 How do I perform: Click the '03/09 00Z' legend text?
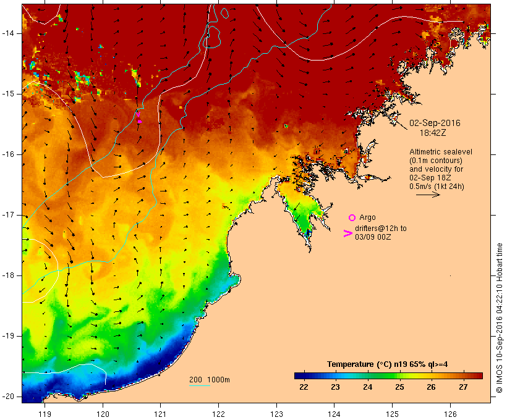(x=373, y=237)
